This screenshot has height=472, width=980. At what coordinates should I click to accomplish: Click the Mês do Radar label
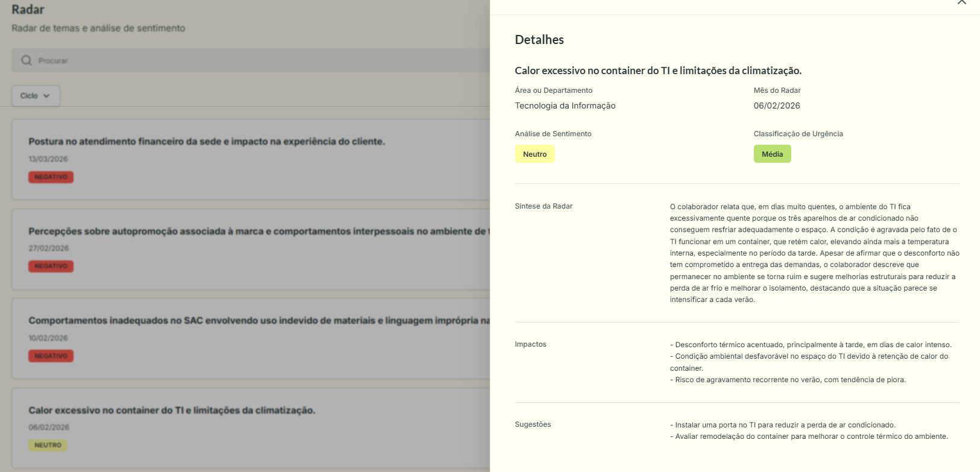click(777, 90)
